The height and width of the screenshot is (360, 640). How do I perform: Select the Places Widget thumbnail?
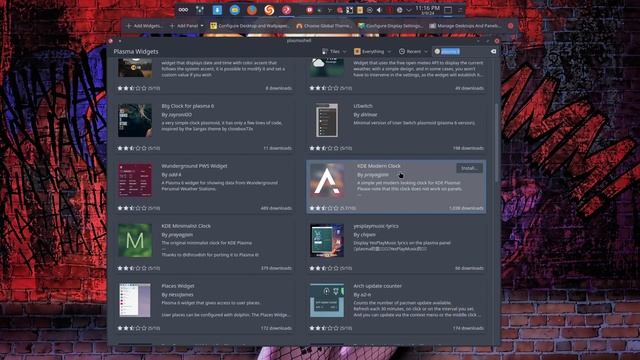[x=135, y=300]
